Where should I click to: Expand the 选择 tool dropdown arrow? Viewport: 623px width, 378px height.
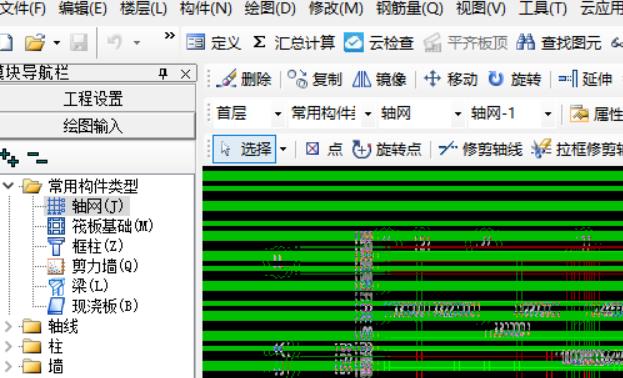pos(283,149)
